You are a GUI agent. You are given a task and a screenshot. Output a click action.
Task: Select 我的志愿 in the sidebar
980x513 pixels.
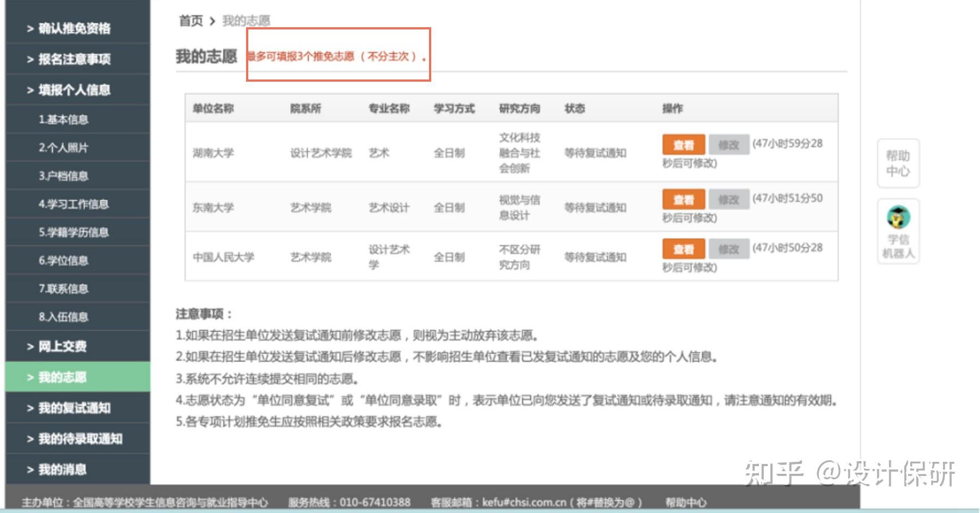point(78,377)
